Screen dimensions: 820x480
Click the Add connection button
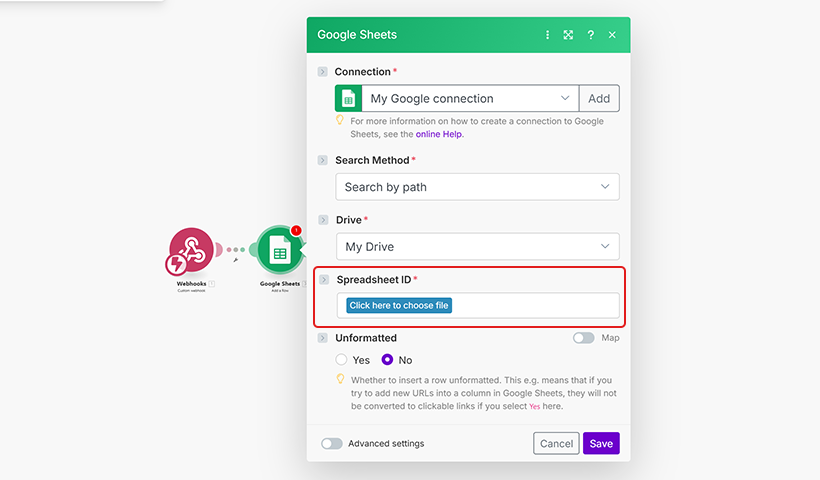(x=598, y=98)
